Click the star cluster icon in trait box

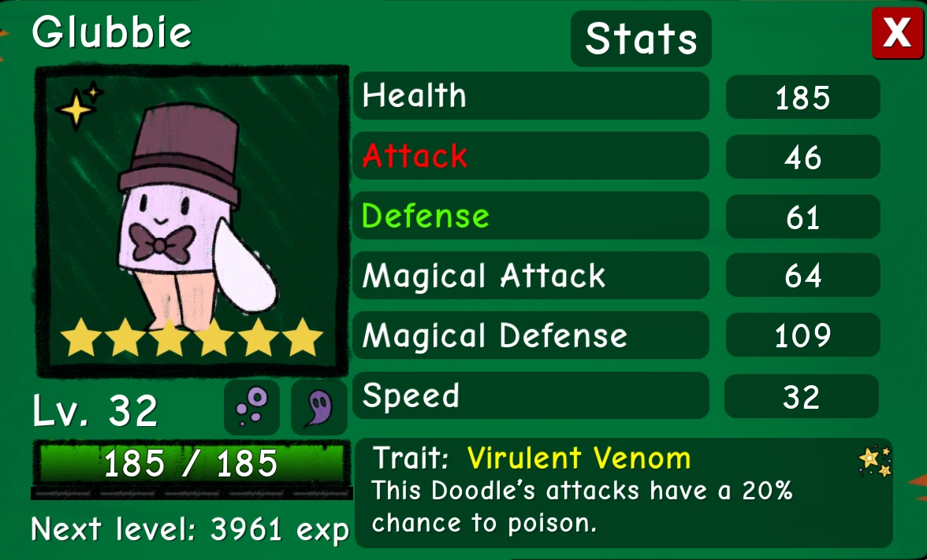tap(874, 462)
